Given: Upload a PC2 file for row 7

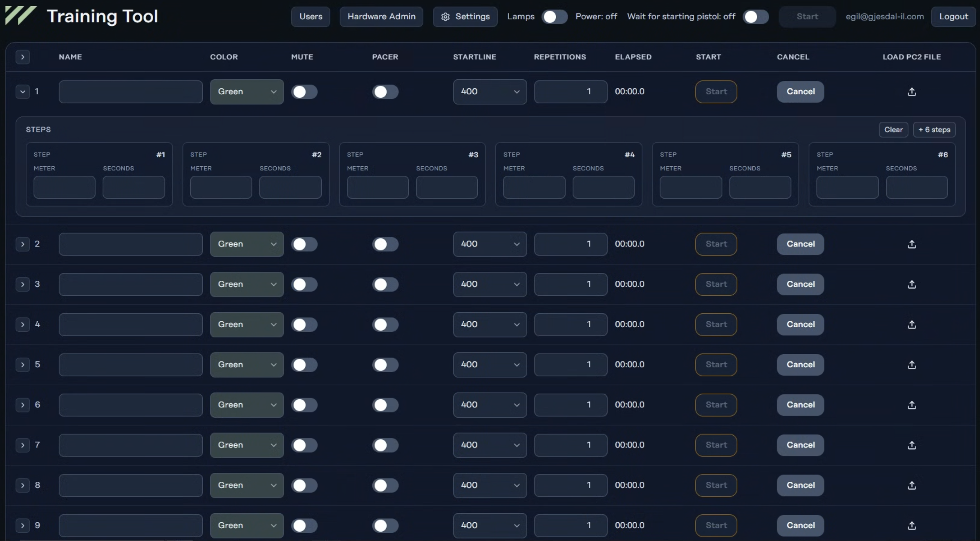Looking at the screenshot, I should [911, 445].
